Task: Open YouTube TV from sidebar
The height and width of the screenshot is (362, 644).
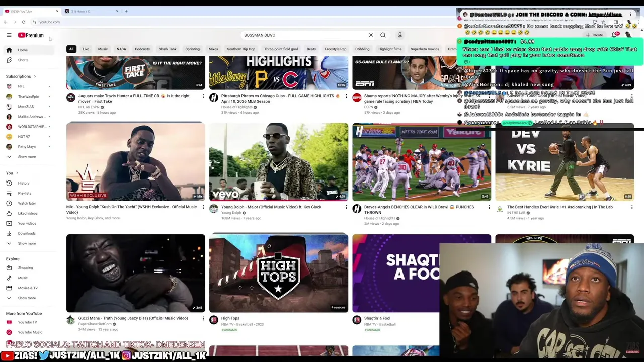Action: (29, 322)
